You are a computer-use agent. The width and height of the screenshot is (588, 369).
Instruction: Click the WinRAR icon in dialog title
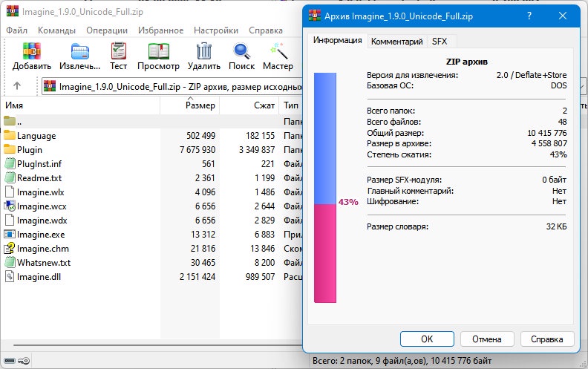click(x=315, y=16)
